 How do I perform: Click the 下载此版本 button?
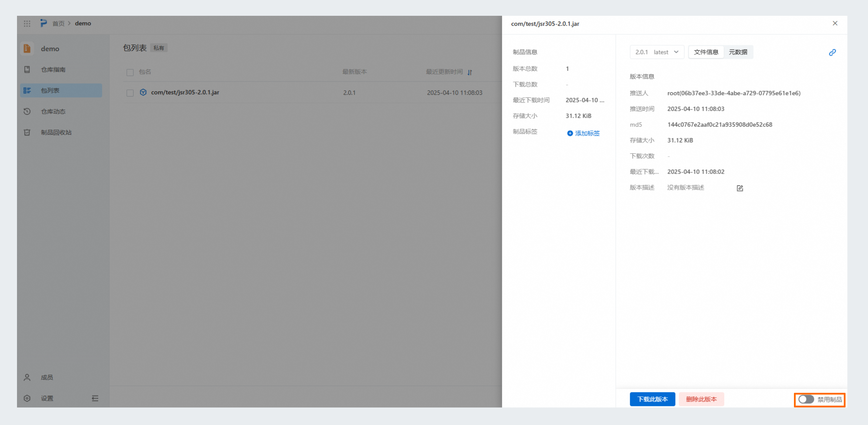coord(652,399)
